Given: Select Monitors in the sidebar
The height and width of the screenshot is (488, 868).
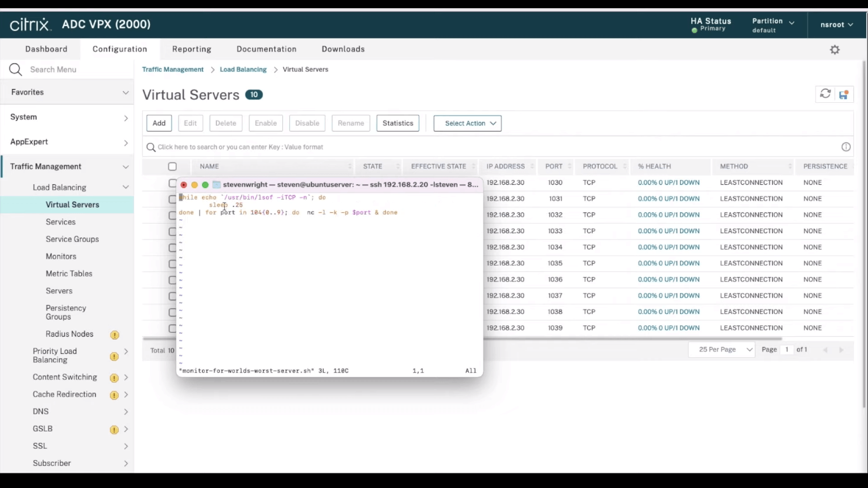Looking at the screenshot, I should pyautogui.click(x=61, y=256).
